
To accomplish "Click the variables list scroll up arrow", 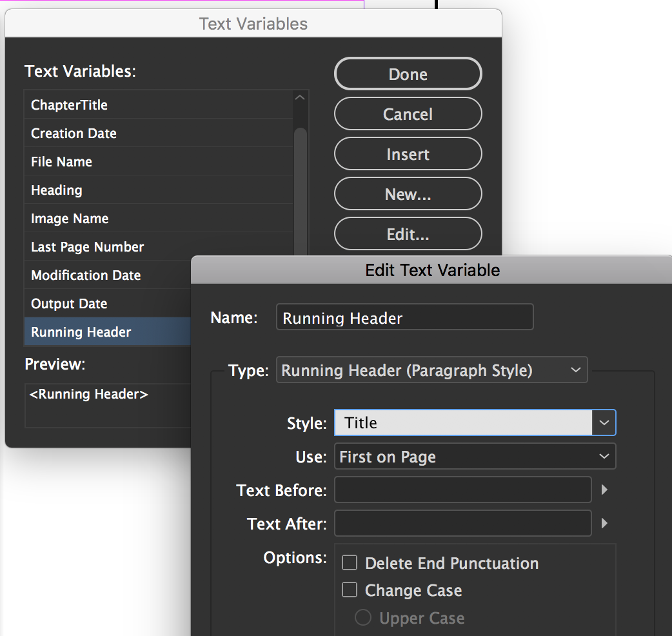I will (x=300, y=98).
